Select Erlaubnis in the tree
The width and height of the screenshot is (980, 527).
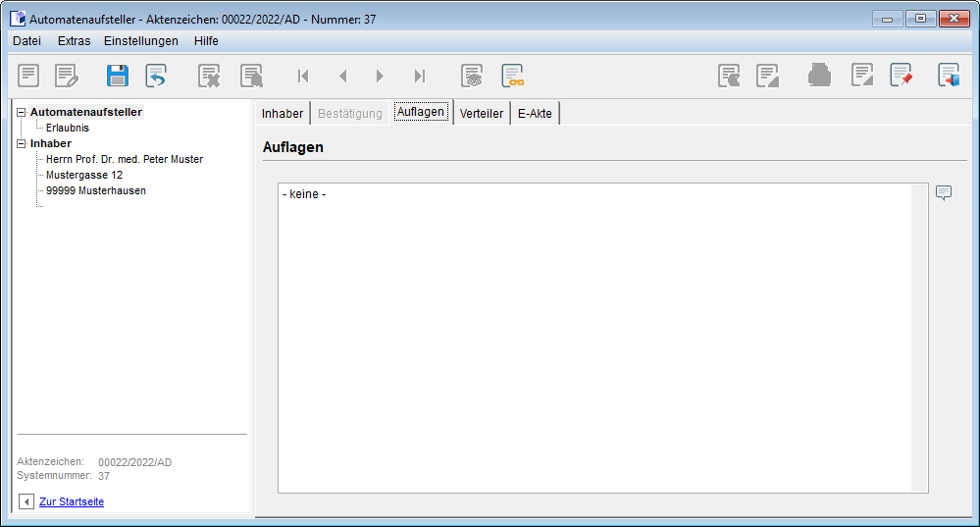68,128
